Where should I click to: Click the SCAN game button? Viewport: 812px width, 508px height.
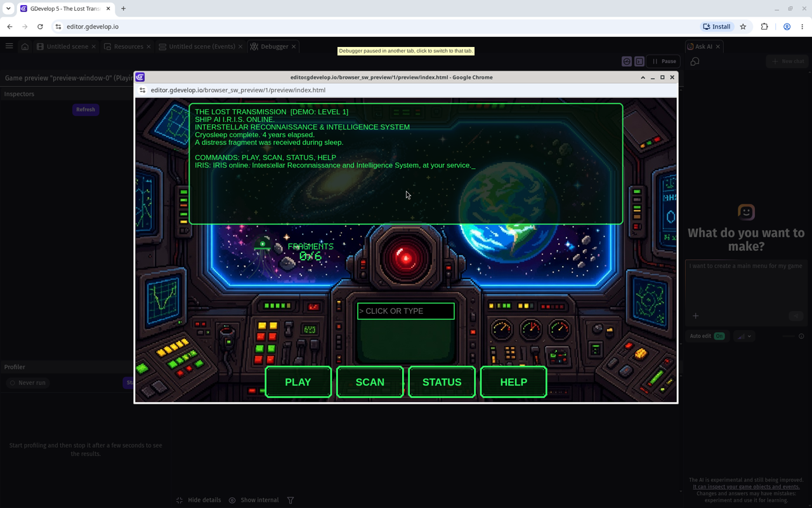[x=370, y=382]
